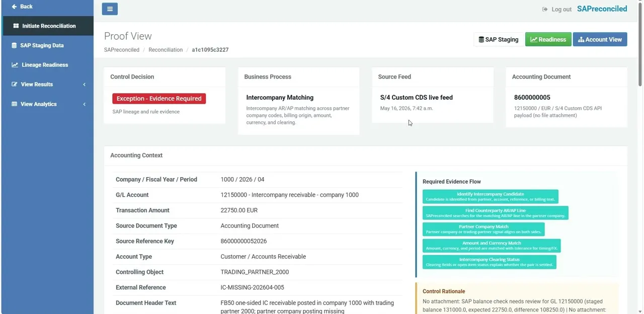Click the G/L Account value 12150000
The width and height of the screenshot is (644, 314).
[x=289, y=195]
